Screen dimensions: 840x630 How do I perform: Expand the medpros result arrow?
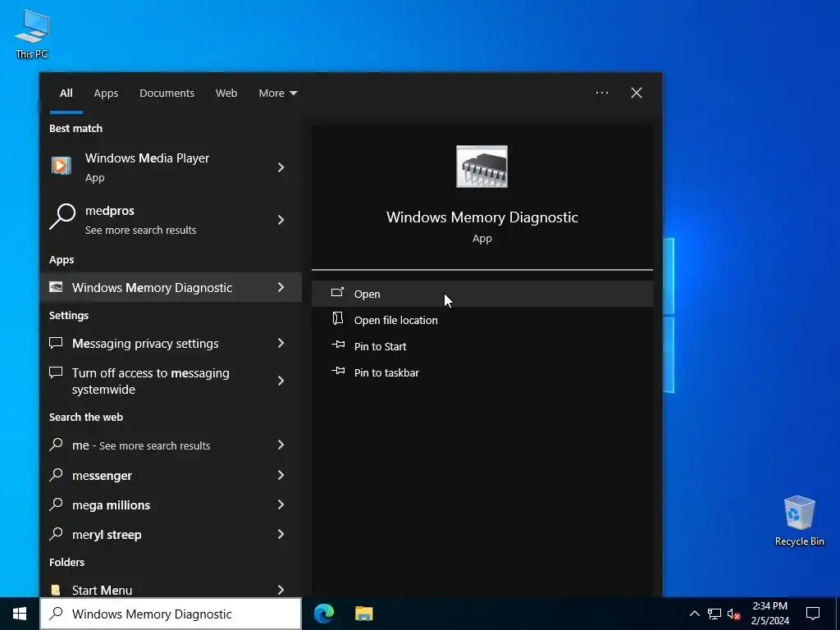281,220
